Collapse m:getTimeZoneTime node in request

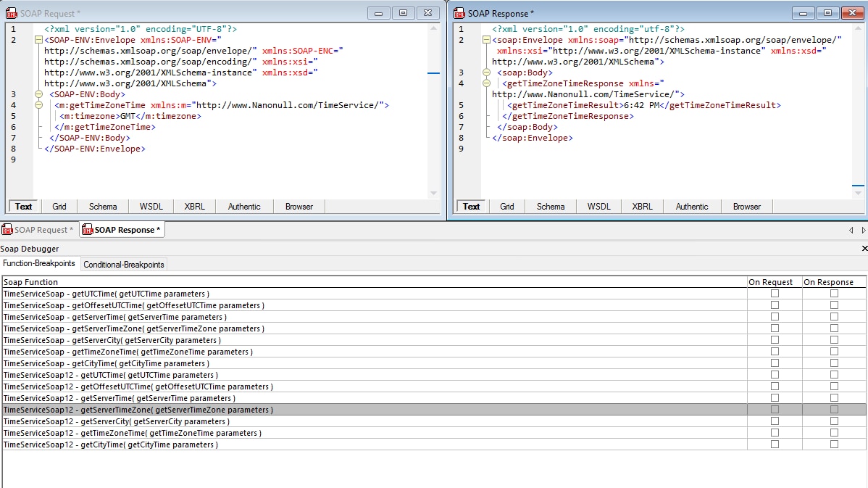(x=38, y=105)
